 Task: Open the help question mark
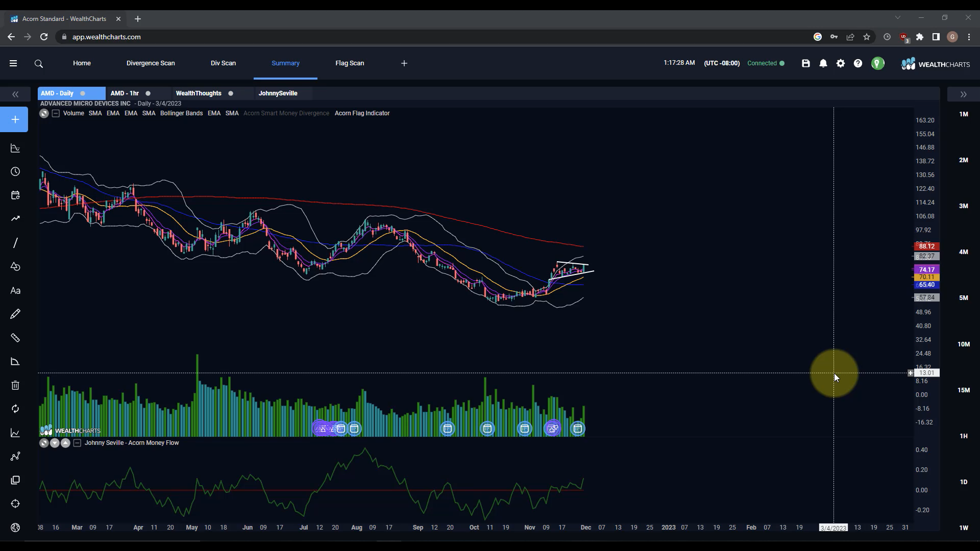[x=857, y=63]
